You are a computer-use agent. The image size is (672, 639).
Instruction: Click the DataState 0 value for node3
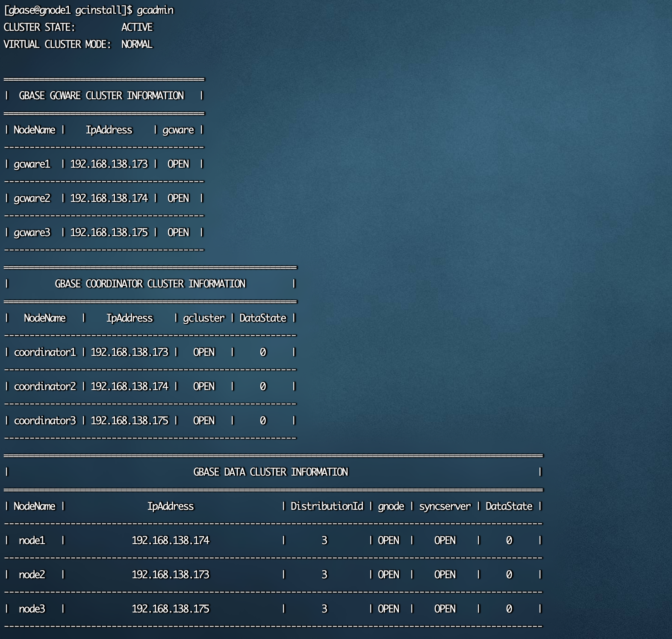click(x=509, y=609)
